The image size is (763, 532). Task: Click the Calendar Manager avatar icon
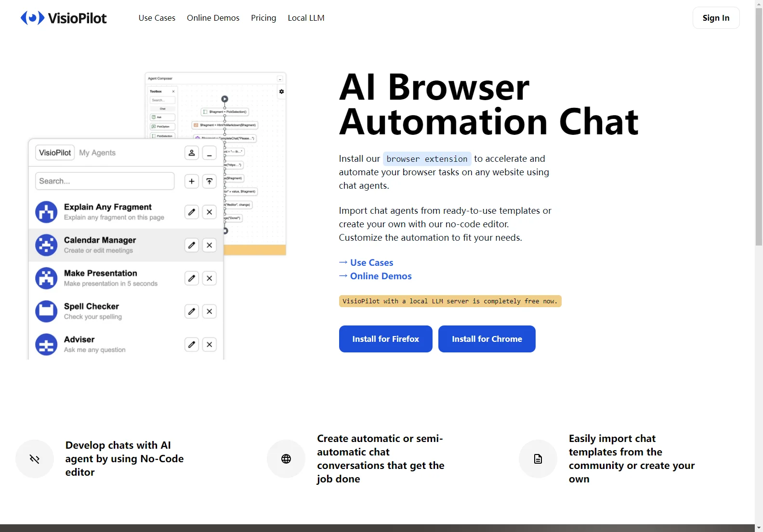pos(46,245)
